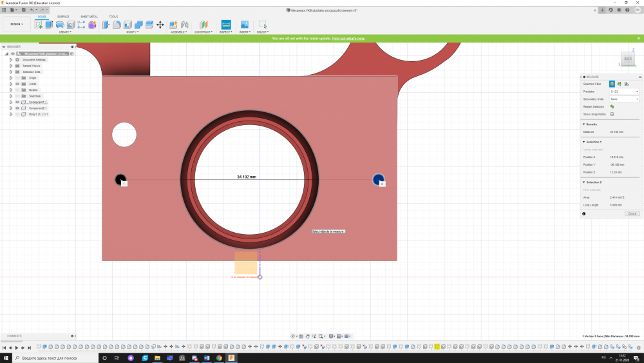Open the Surface tab
This screenshot has height=363, width=644.
point(63,17)
